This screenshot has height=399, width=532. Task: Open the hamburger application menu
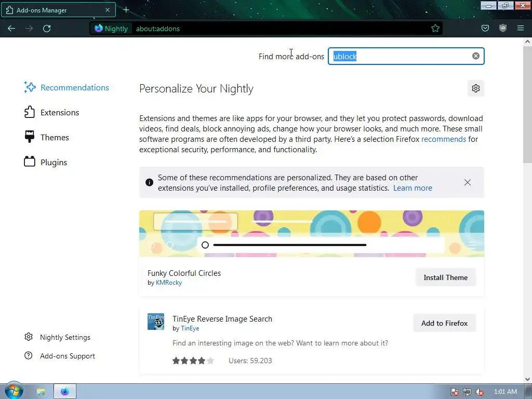click(x=521, y=29)
